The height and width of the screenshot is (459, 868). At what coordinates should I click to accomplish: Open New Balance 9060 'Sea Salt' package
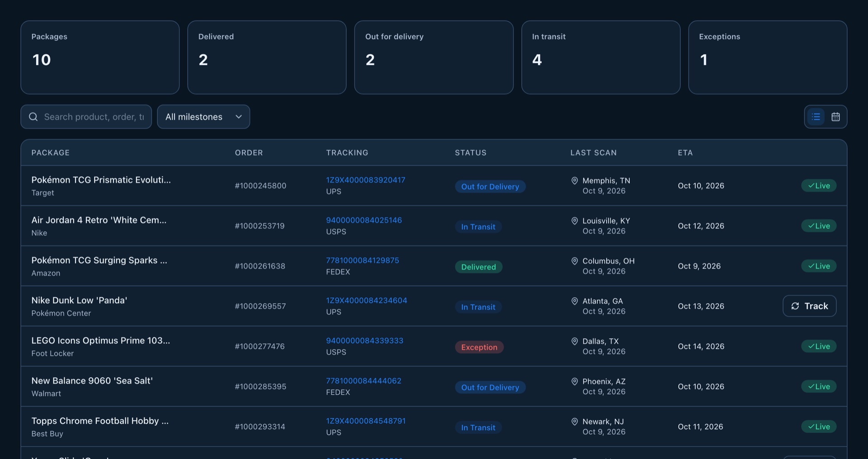coord(92,381)
